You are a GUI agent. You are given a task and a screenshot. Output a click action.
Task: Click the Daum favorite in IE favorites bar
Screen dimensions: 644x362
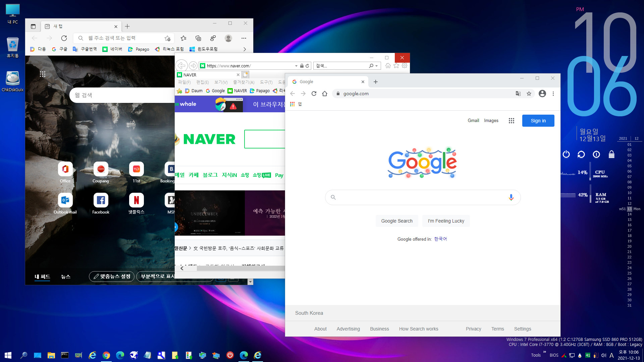tap(194, 91)
